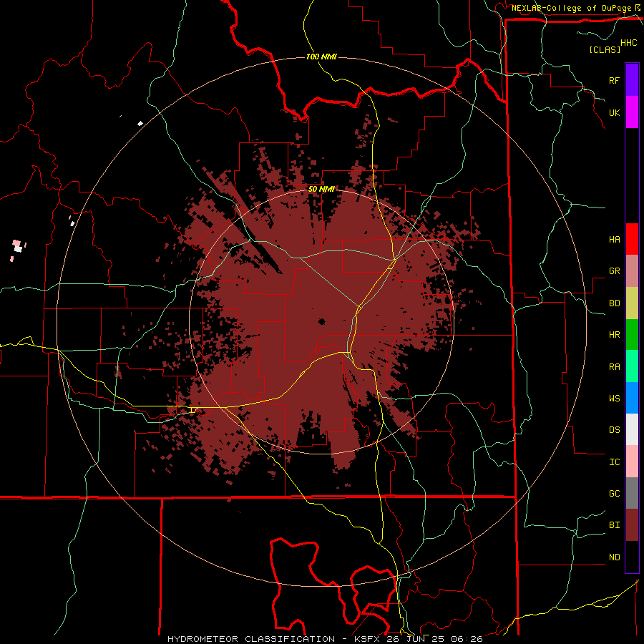Viewport: 644px width, 644px height.
Task: Click the HA red legend swatch
Action: [632, 239]
